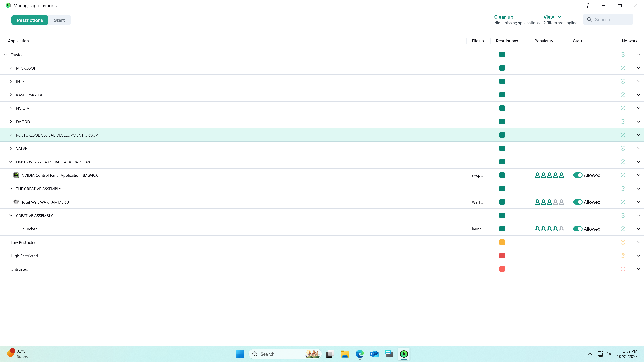Click the Clean up link
Image resolution: width=644 pixels, height=362 pixels.
click(503, 17)
